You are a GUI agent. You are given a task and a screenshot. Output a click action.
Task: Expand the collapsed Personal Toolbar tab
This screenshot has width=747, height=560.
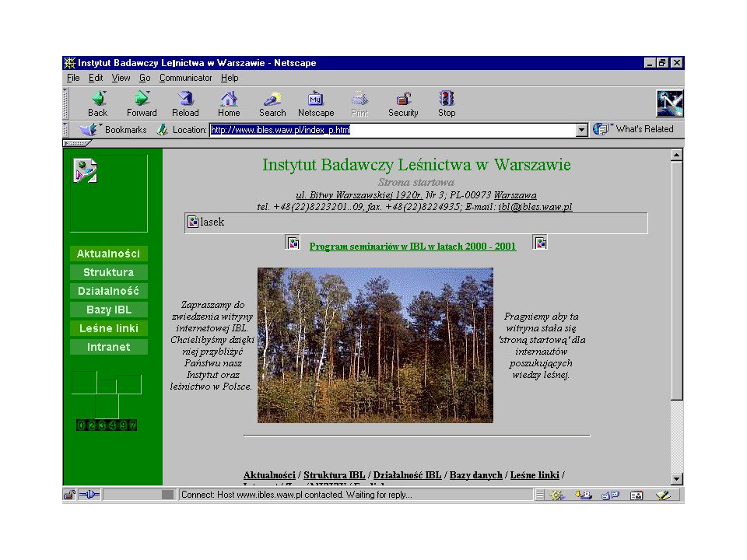(x=77, y=143)
